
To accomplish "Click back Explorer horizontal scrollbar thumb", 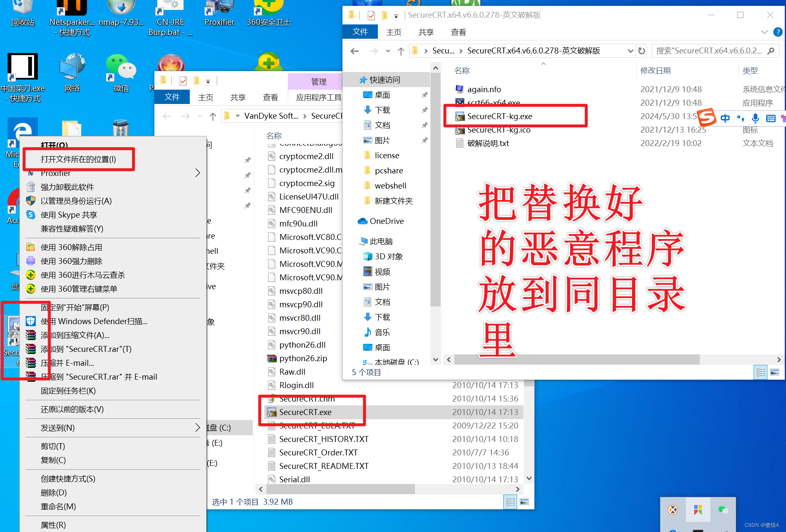I will click(x=340, y=489).
